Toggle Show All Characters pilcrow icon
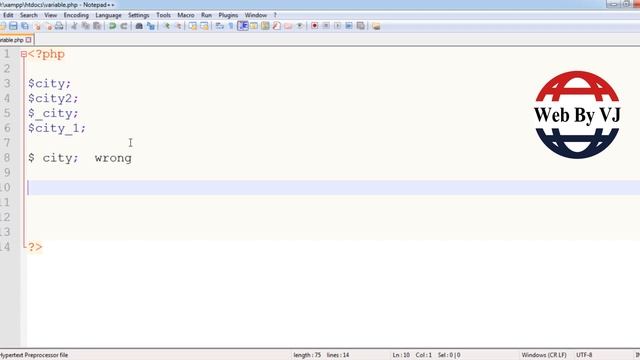Viewport: 640px width, 360px height. coord(231,26)
